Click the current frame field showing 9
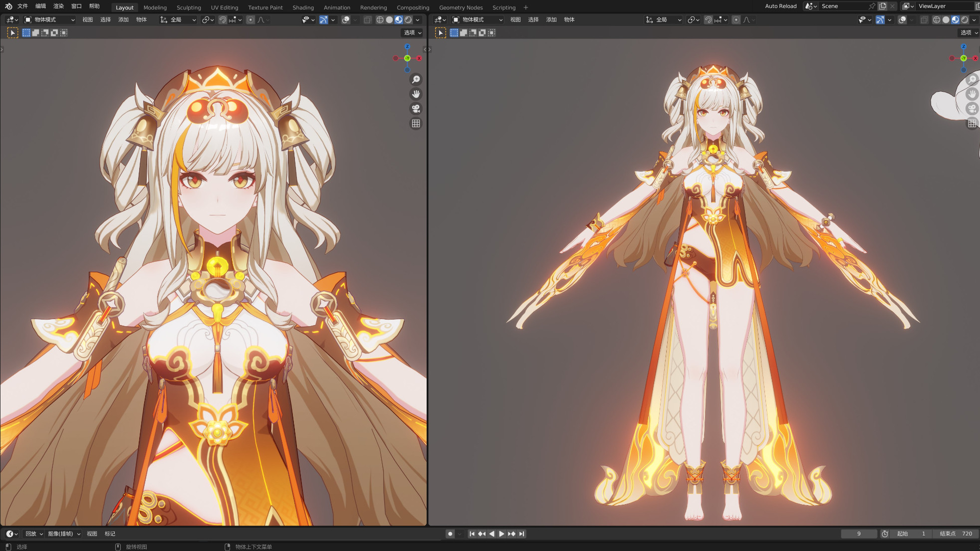 (x=858, y=534)
